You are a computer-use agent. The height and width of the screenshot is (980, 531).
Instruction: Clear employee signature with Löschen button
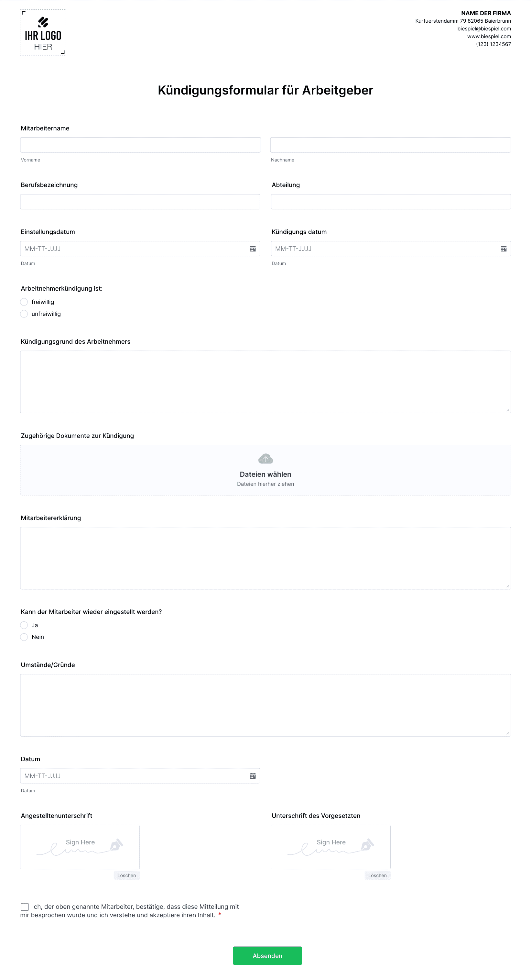pyautogui.click(x=126, y=875)
